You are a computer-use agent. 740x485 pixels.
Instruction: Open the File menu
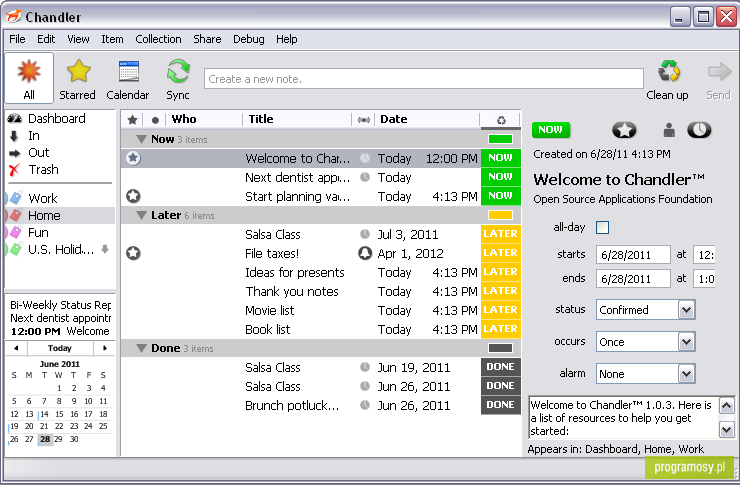17,39
